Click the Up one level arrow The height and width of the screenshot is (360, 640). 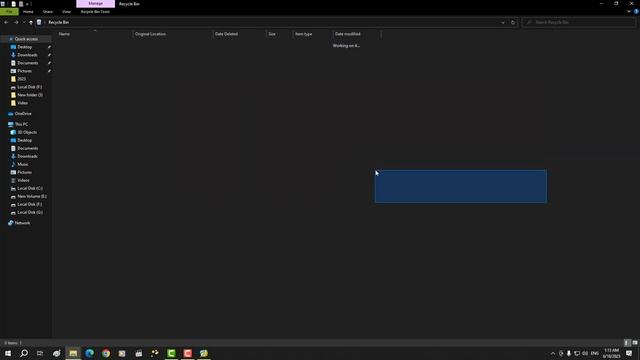tap(31, 22)
